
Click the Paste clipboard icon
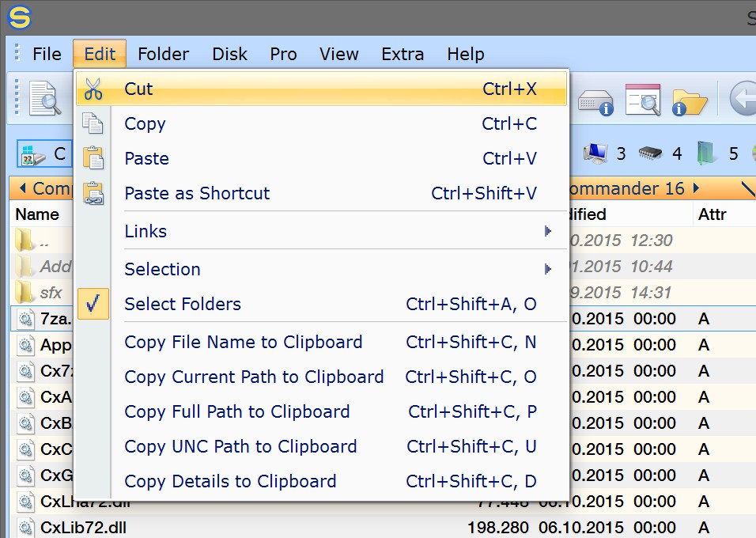pos(93,159)
